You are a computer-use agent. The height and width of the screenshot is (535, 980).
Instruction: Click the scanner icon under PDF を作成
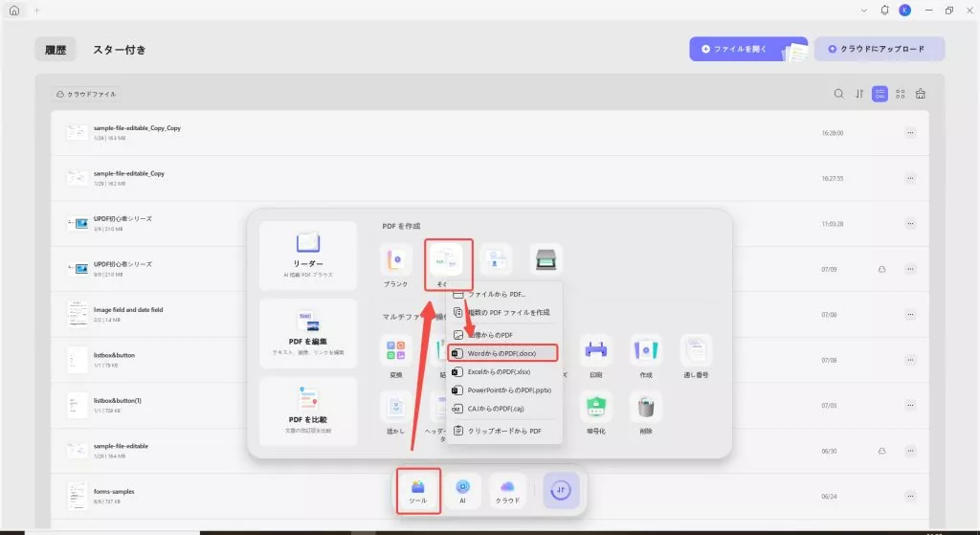point(546,259)
